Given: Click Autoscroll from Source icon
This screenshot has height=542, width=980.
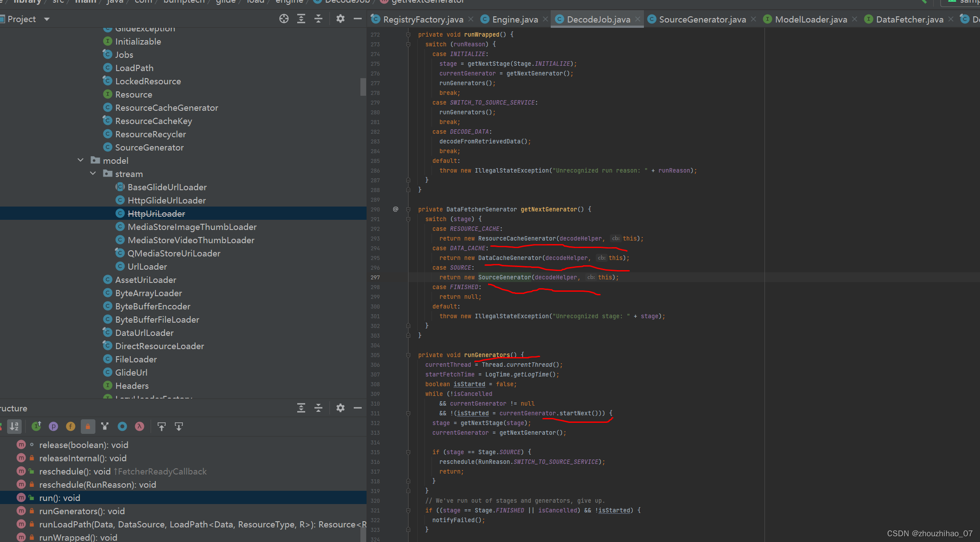Looking at the screenshot, I should (179, 426).
